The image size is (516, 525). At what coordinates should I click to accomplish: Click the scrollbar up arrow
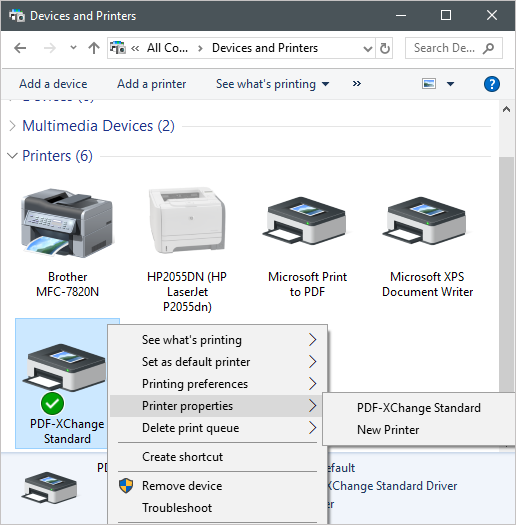507,109
